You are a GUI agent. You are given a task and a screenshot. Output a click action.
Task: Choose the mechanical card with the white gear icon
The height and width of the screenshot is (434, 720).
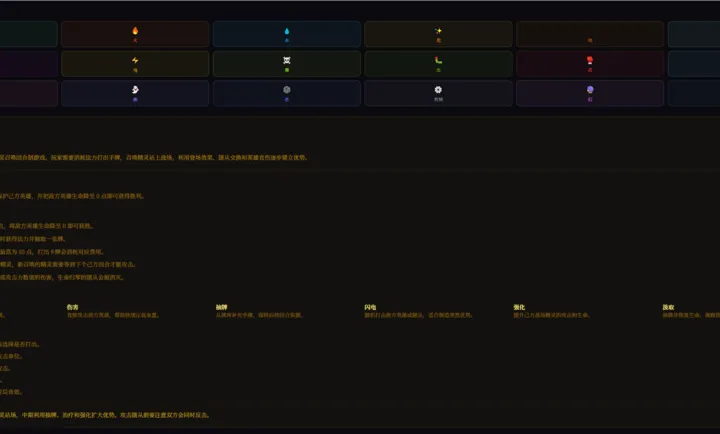pos(438,93)
